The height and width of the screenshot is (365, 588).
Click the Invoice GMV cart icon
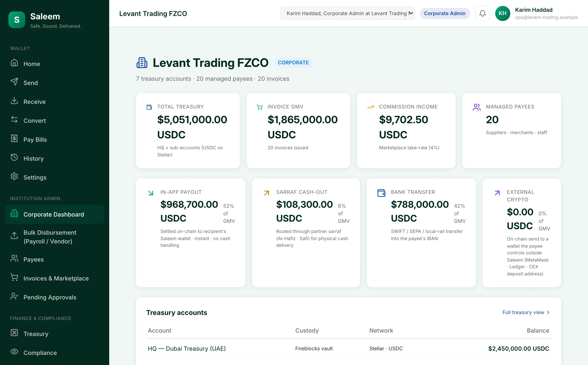tap(260, 107)
